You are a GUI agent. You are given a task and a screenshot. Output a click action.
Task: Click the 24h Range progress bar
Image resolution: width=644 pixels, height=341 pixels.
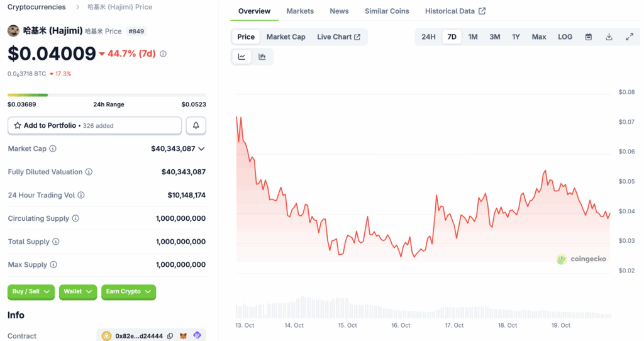107,95
